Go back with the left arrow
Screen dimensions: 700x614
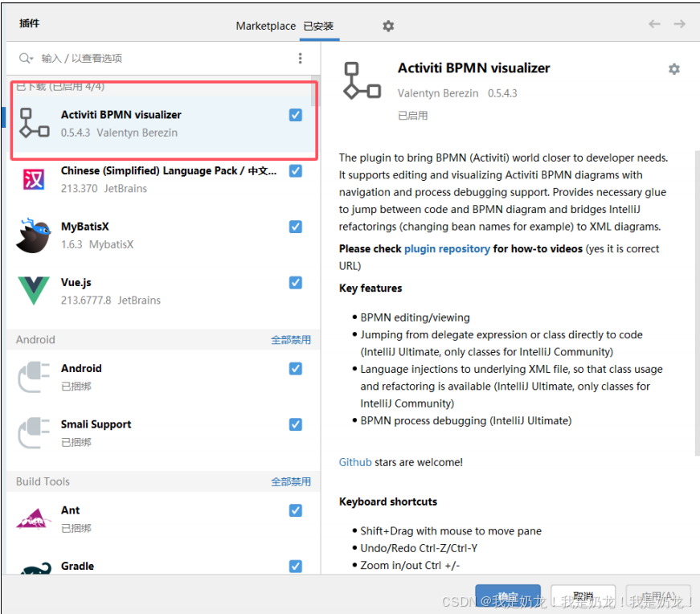[654, 23]
